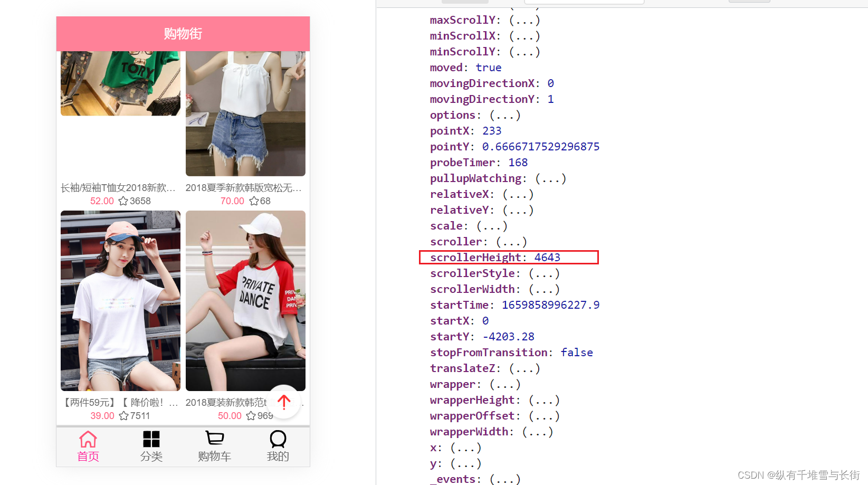Click the 50.00 price

pyautogui.click(x=230, y=416)
